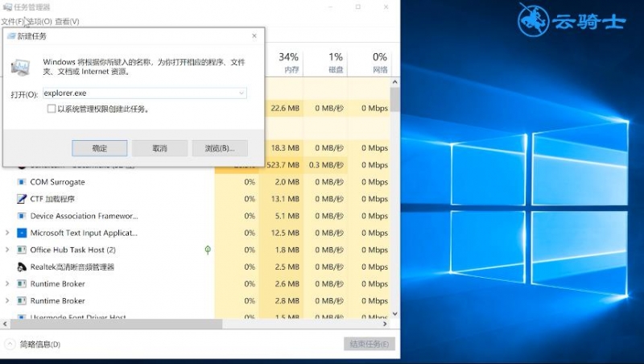The width and height of the screenshot is (644, 364).
Task: Click the vertical scrollbar up arrow
Action: (x=394, y=82)
